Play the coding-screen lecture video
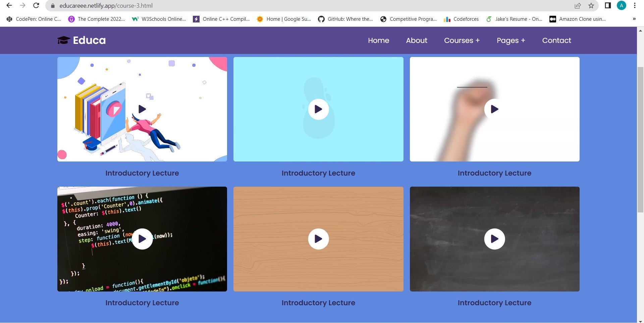Viewport: 644px width, 323px height. [142, 239]
